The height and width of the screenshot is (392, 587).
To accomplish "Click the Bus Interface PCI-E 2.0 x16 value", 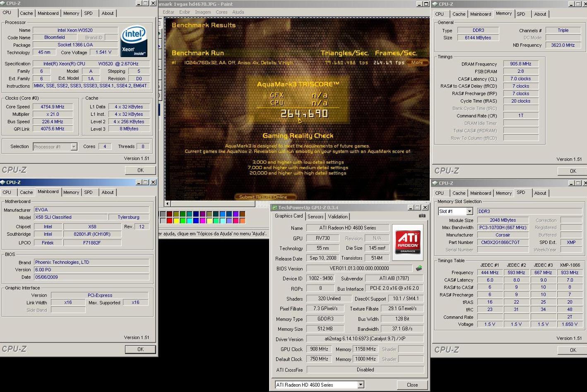I will pos(395,288).
